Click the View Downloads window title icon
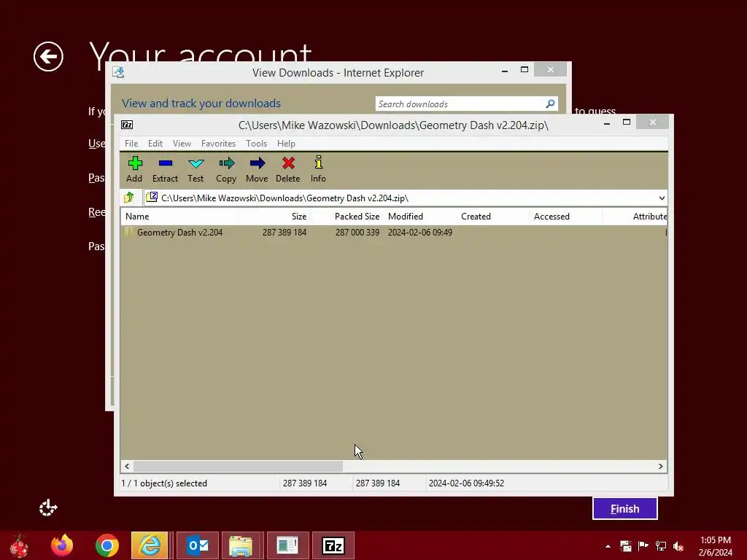747x560 pixels. pyautogui.click(x=118, y=72)
